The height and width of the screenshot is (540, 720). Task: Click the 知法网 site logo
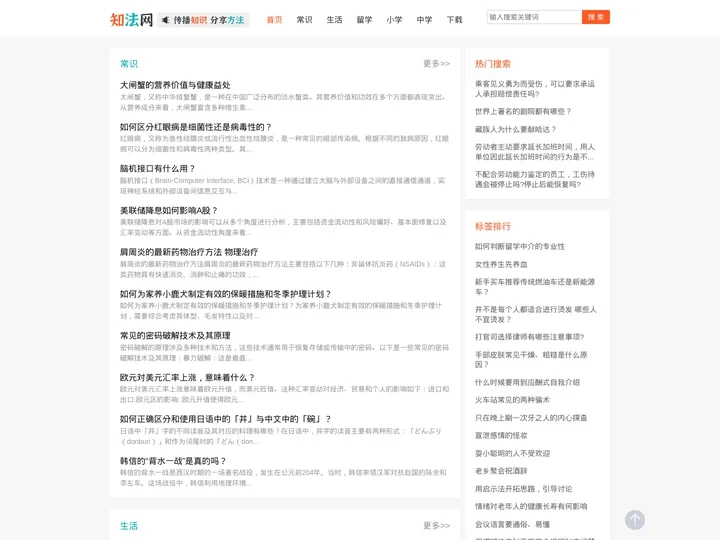click(131, 20)
